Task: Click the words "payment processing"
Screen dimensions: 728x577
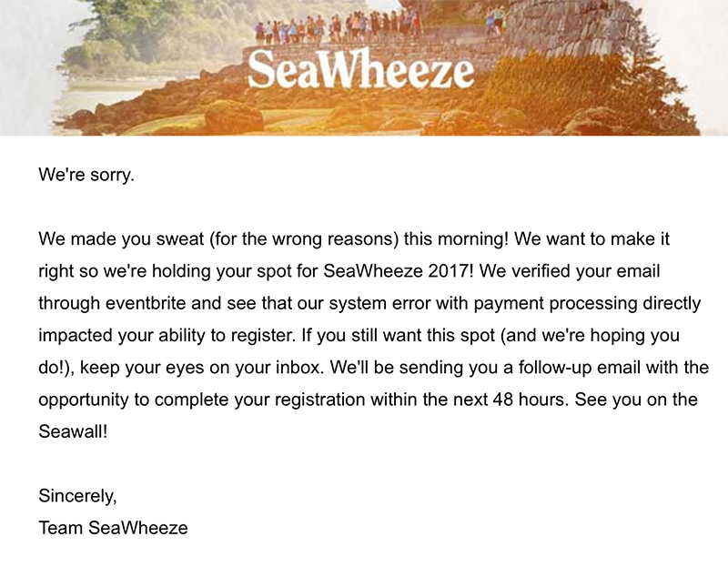Action: 555,304
